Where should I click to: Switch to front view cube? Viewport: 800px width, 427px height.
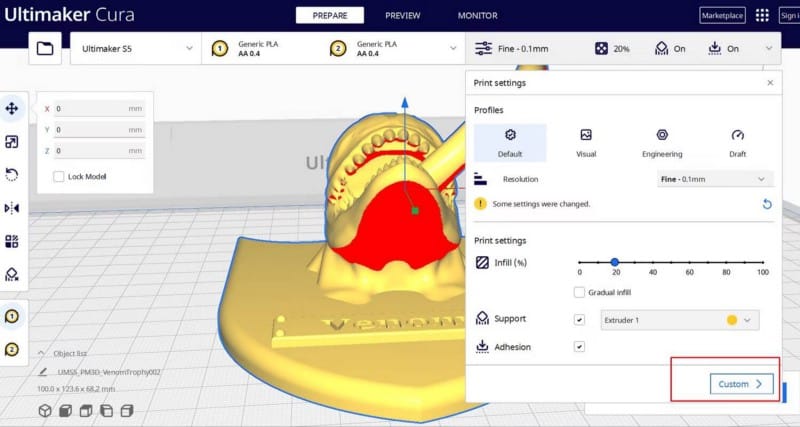(x=65, y=410)
